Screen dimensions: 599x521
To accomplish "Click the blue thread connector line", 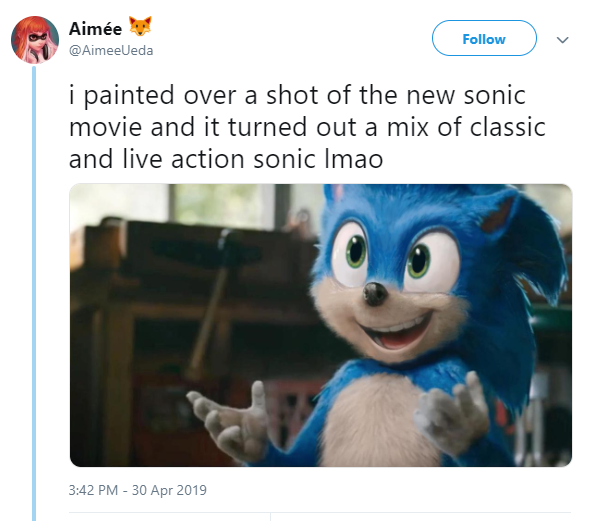I will coord(34,293).
